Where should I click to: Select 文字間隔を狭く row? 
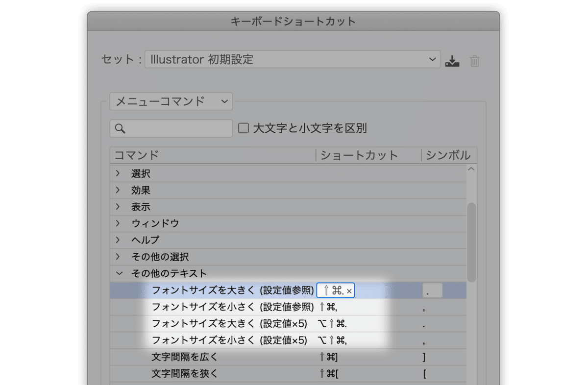coord(288,374)
